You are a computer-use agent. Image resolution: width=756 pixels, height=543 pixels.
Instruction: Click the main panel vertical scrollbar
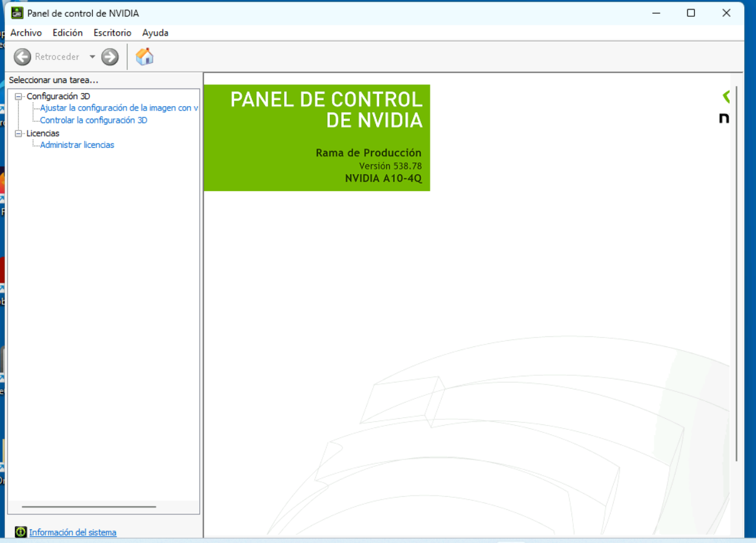[x=736, y=275]
